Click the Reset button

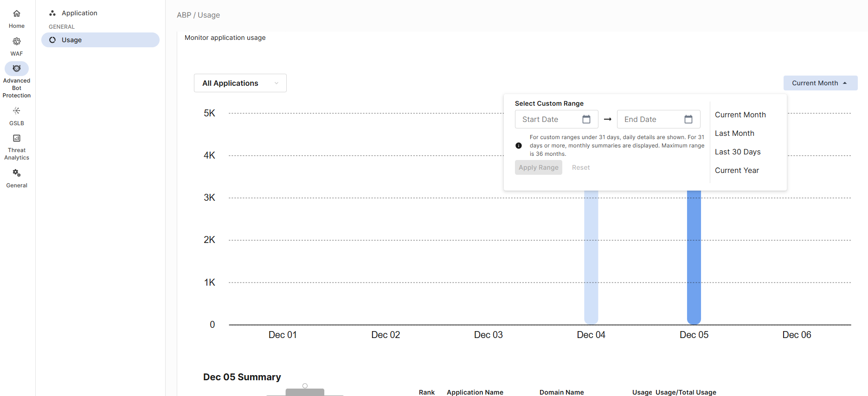(581, 167)
